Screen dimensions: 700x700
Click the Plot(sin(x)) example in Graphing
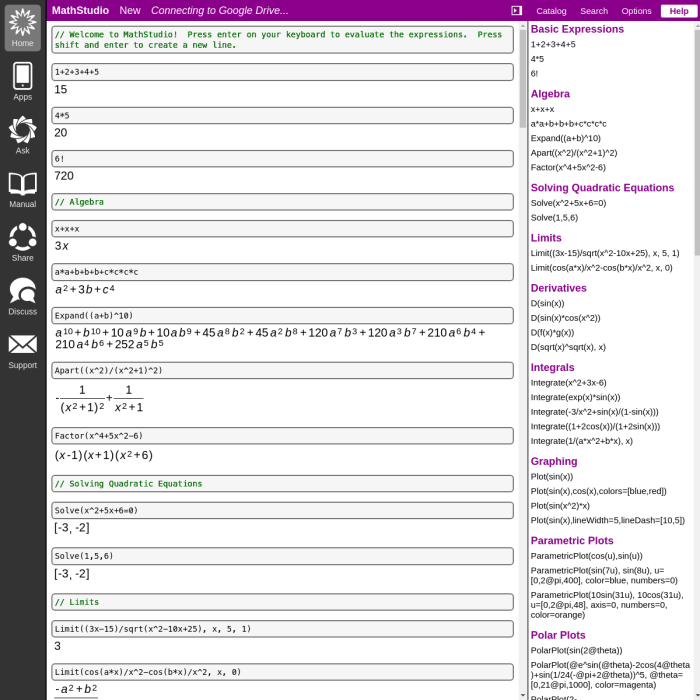551,477
